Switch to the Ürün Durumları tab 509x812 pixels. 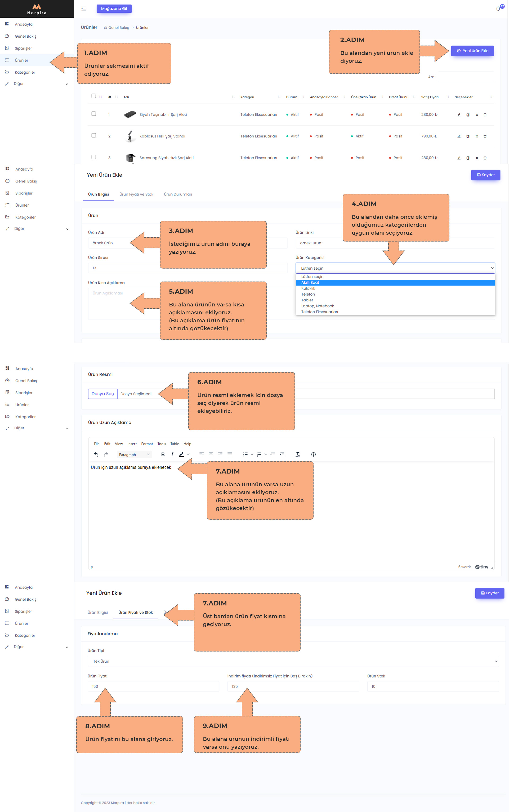[x=178, y=195]
